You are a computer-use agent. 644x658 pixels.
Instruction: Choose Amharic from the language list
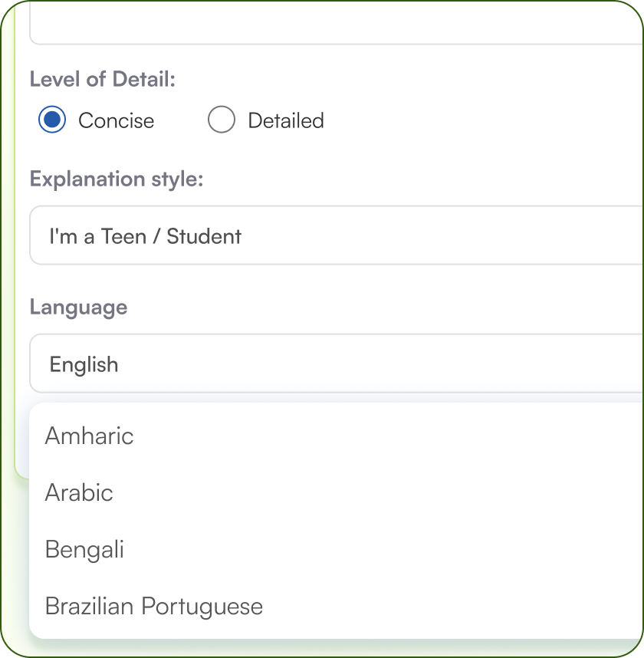click(x=89, y=436)
